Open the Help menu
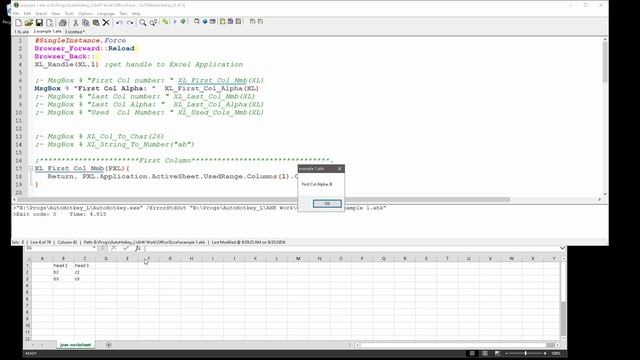This screenshot has width=640, height=360. click(136, 13)
